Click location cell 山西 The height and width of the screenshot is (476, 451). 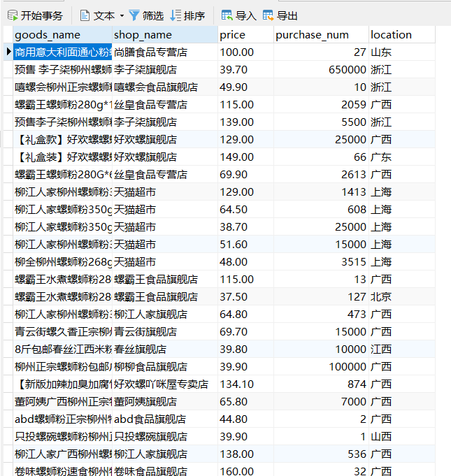click(x=402, y=436)
